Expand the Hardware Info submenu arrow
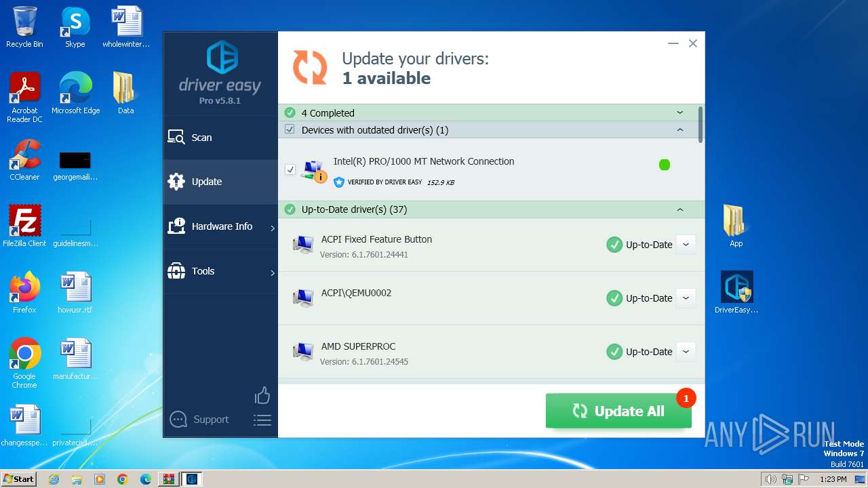Screen dimensions: 868x488 [x=273, y=228]
